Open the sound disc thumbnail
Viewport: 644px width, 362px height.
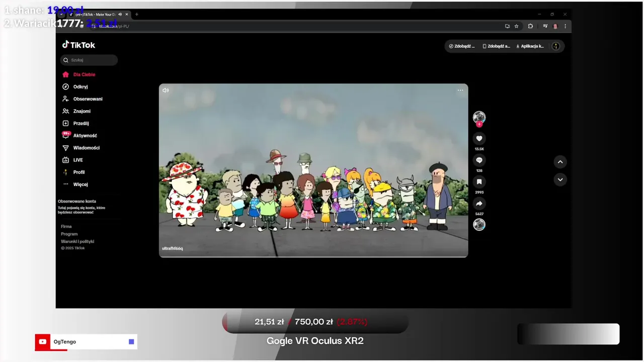(x=479, y=225)
